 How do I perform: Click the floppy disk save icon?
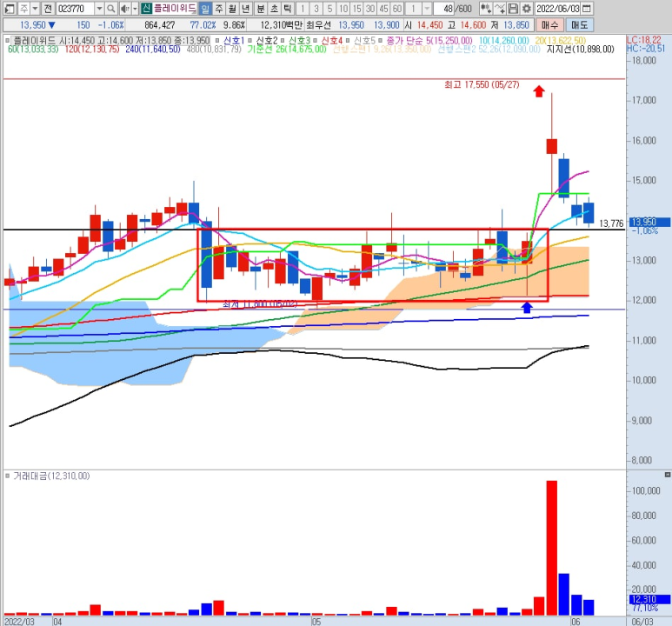[513, 8]
